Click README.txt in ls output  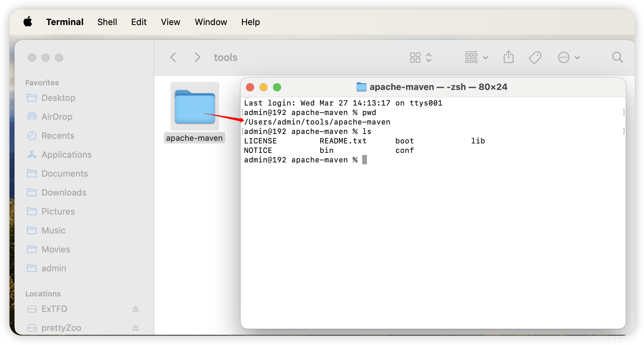tap(343, 141)
